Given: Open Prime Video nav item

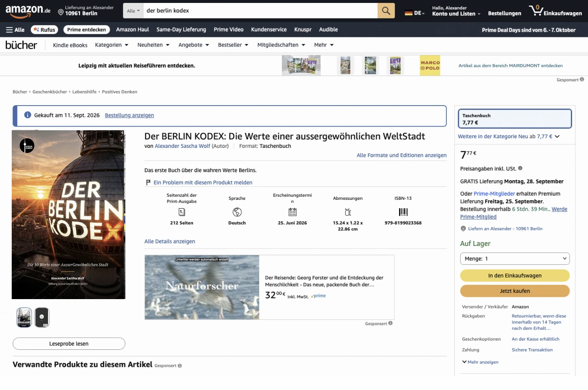Looking at the screenshot, I should point(229,30).
